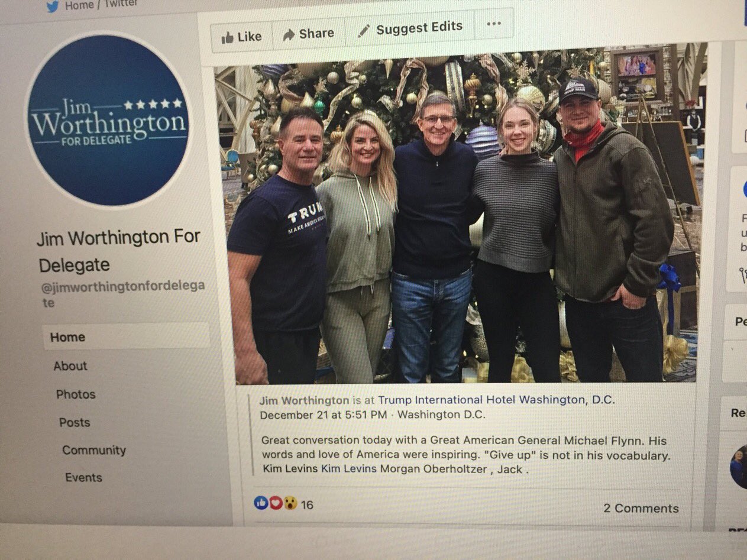Open the About section

click(x=70, y=366)
